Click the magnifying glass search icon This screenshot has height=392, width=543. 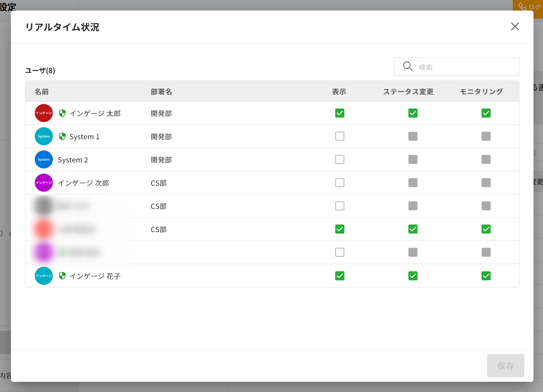tap(408, 66)
